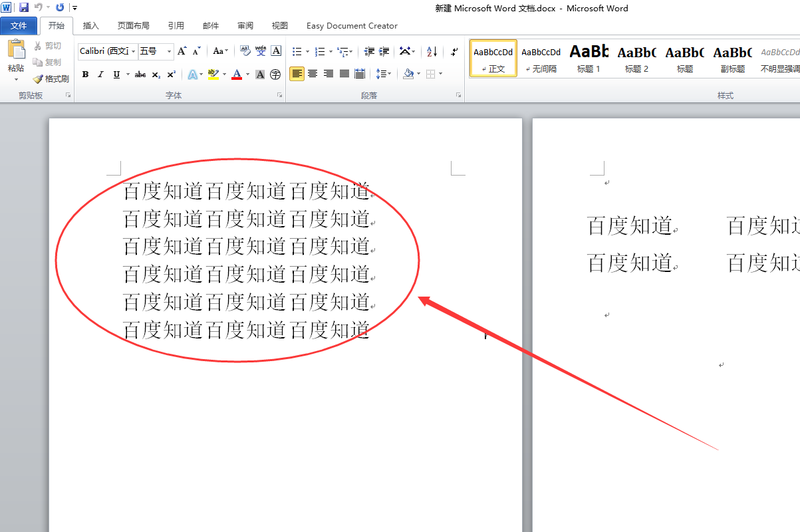Toggle Italic formatting
800x532 pixels.
(100, 74)
